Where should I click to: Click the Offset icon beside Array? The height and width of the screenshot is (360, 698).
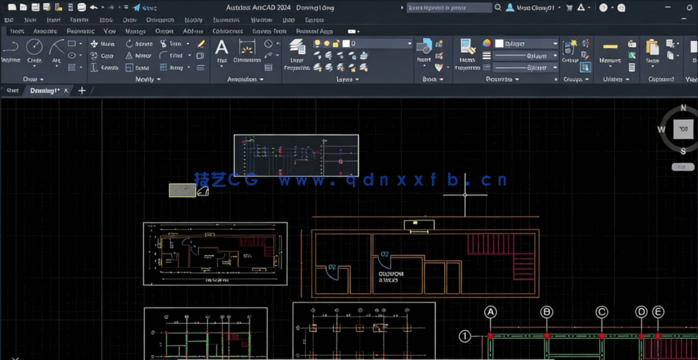coord(200,68)
